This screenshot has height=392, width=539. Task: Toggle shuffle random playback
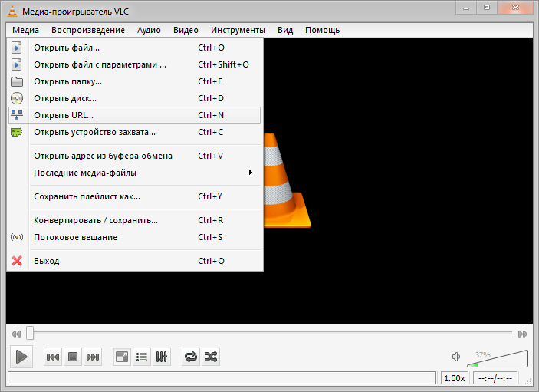[210, 357]
